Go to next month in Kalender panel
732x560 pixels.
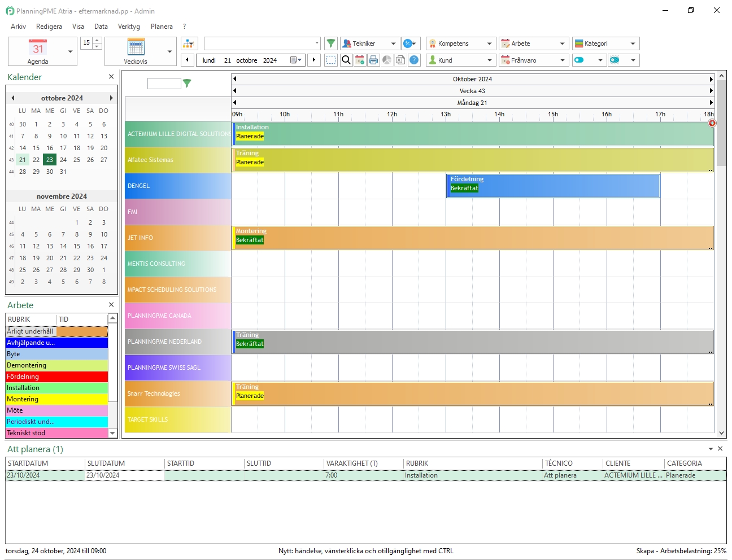[111, 98]
